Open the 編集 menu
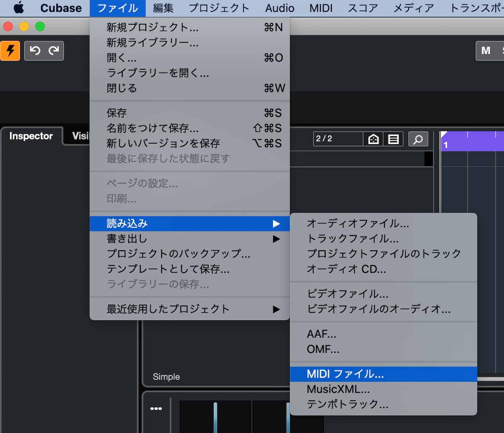Image resolution: width=504 pixels, height=433 pixels. (163, 8)
